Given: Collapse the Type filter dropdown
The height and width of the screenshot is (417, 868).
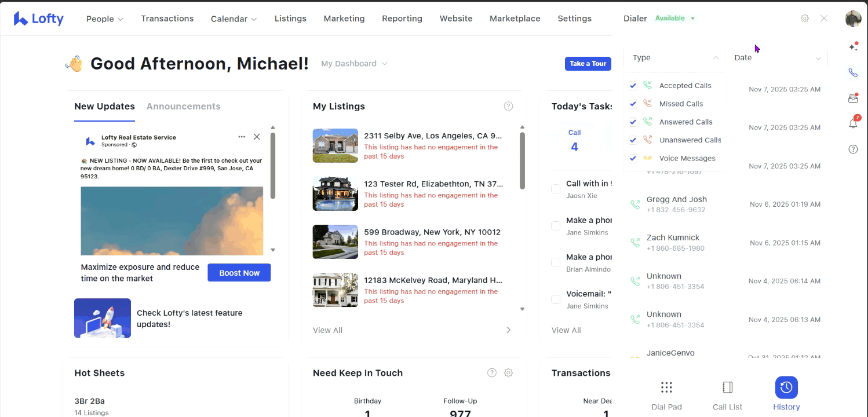Looking at the screenshot, I should coord(675,58).
